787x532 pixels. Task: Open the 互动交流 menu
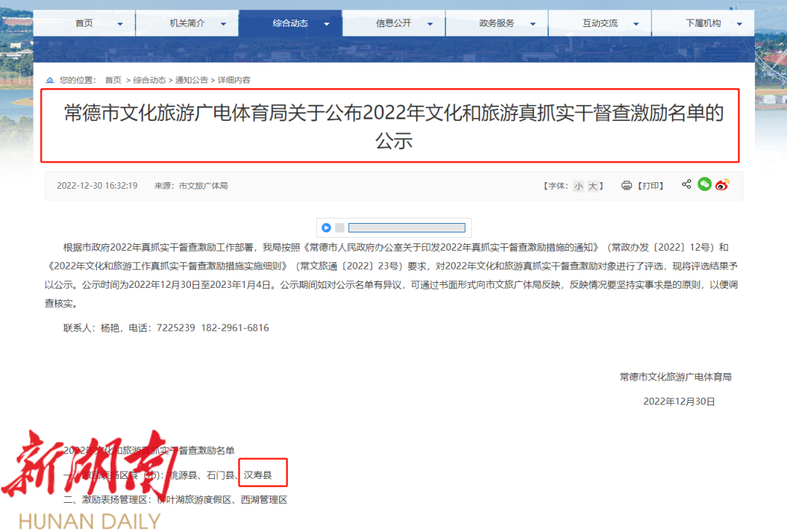pos(600,23)
